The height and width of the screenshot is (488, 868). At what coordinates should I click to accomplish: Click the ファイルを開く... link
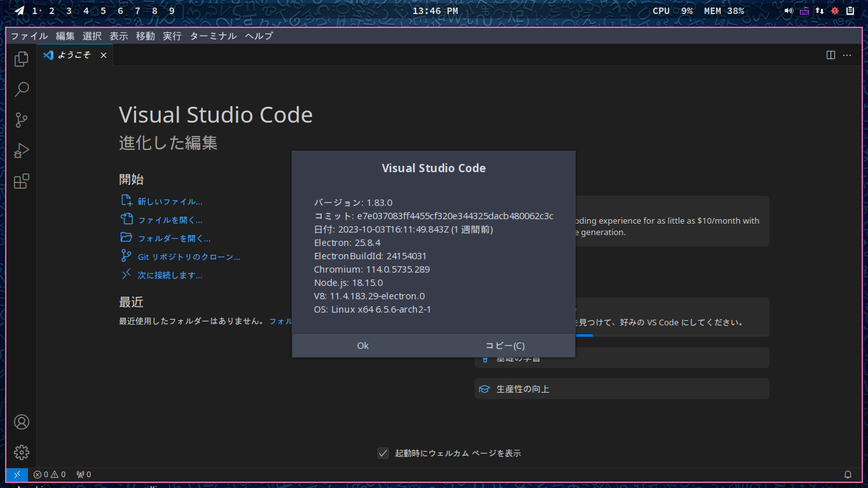point(170,220)
